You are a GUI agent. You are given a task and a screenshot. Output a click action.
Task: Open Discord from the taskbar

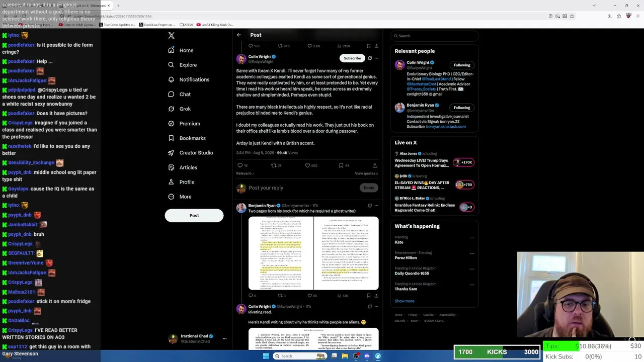(367, 356)
